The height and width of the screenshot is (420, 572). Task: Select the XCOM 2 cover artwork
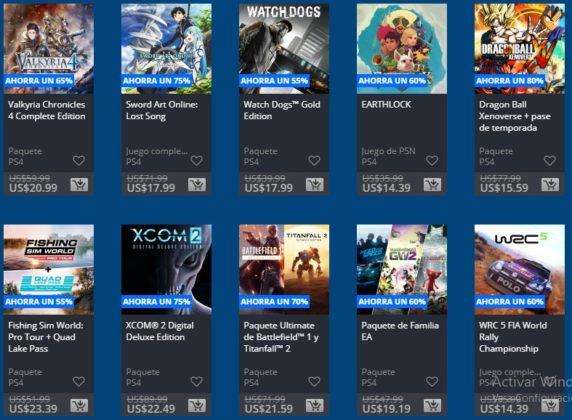click(166, 270)
